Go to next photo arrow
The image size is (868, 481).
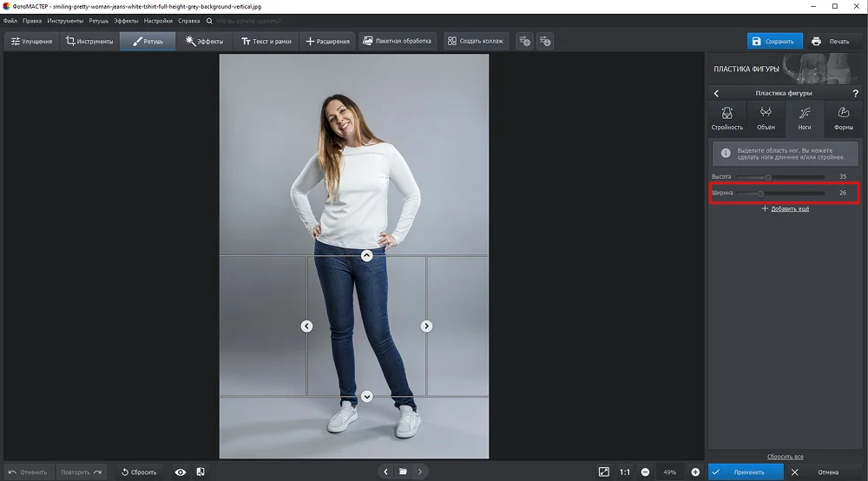point(420,471)
